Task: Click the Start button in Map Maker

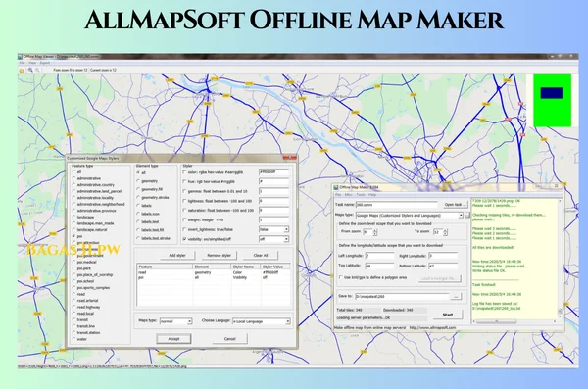Action: (x=448, y=315)
